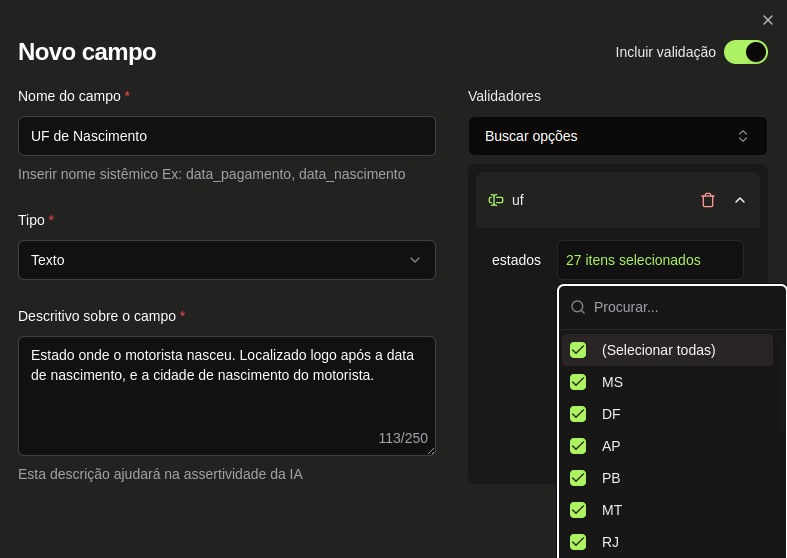Close the Novo campo dialog

768,20
